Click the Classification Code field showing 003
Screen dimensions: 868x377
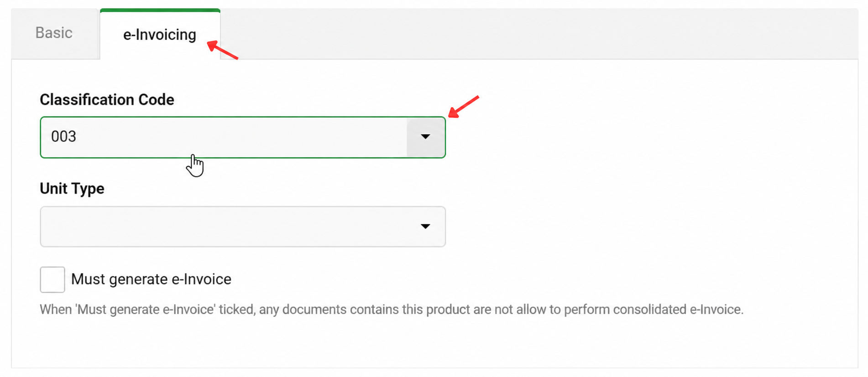243,137
